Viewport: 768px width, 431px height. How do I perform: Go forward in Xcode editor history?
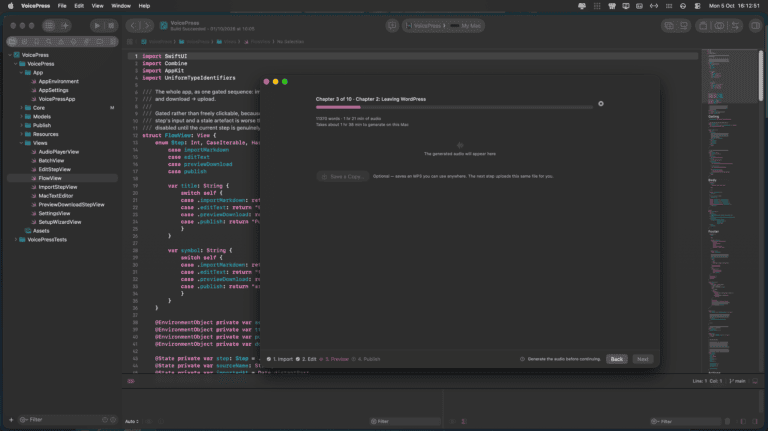click(x=146, y=25)
